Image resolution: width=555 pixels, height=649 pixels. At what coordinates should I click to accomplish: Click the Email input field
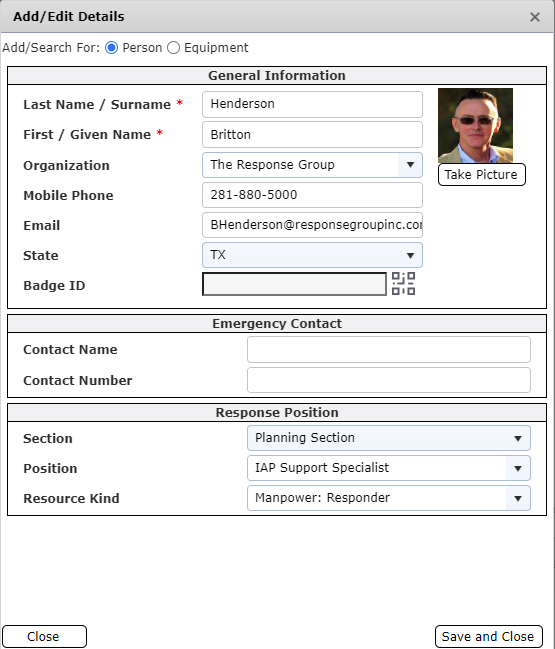pyautogui.click(x=312, y=225)
